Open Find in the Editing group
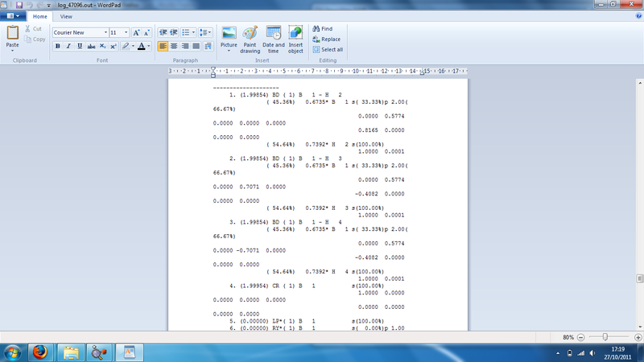The width and height of the screenshot is (644, 362). pos(323,29)
